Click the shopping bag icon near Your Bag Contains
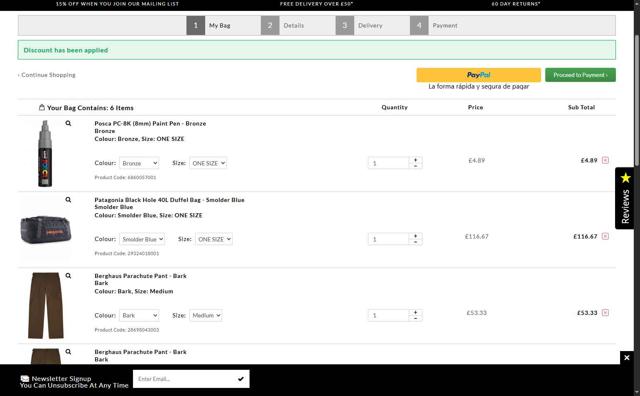Screen dimensions: 640x396 pos(42,107)
